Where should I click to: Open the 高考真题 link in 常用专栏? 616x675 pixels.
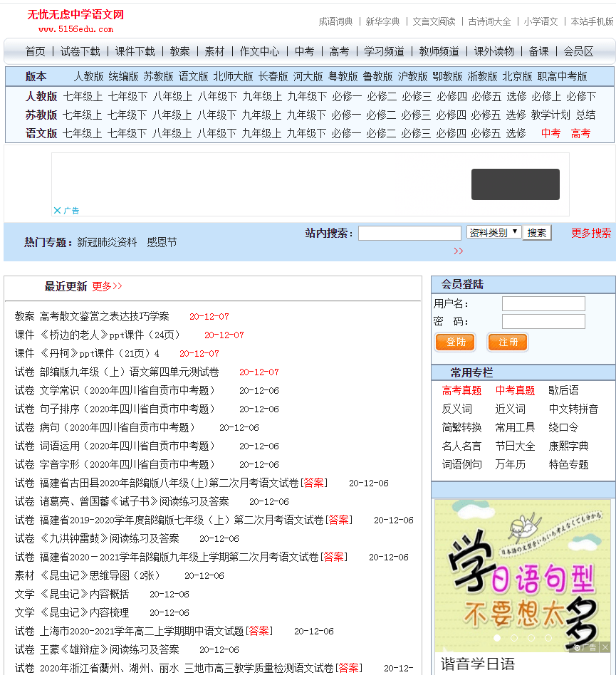pyautogui.click(x=461, y=390)
